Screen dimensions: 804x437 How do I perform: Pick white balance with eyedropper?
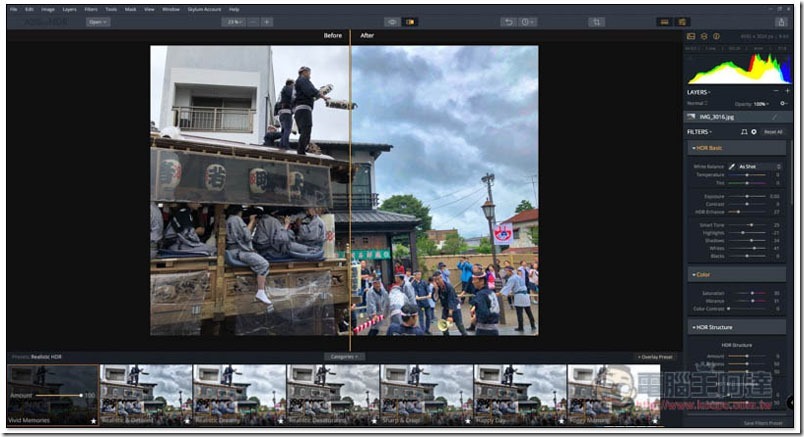(732, 167)
